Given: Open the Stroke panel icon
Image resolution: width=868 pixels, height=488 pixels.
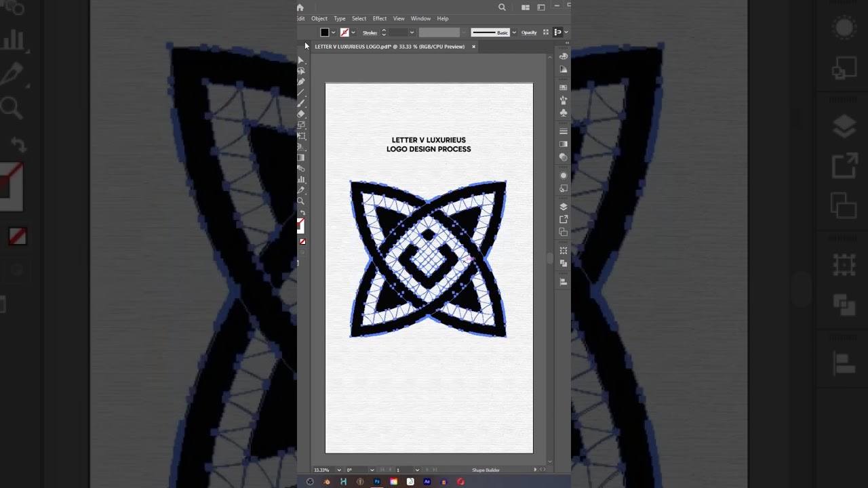Looking at the screenshot, I should click(x=564, y=130).
